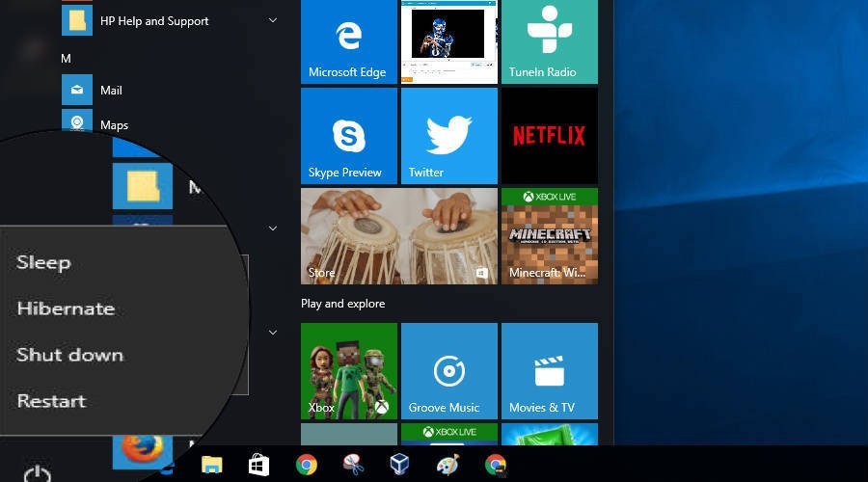Open Mail from the app list
This screenshot has height=482, width=868.
(x=111, y=90)
